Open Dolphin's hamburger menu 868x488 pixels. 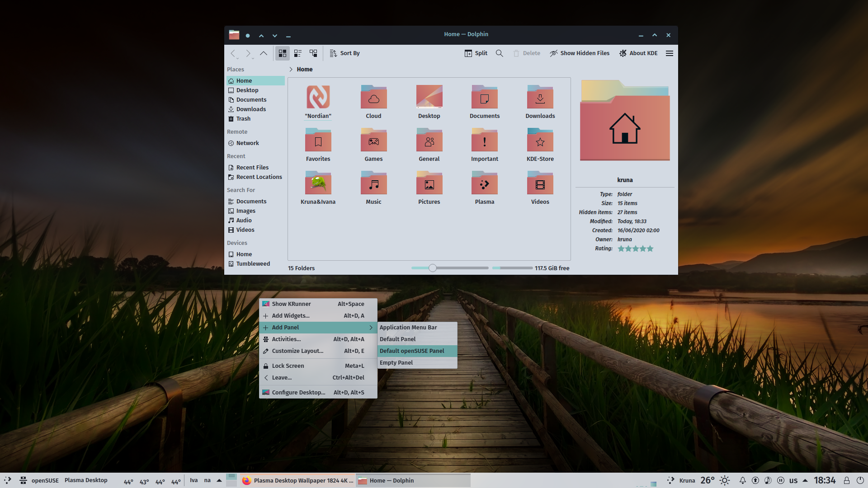pyautogui.click(x=670, y=53)
